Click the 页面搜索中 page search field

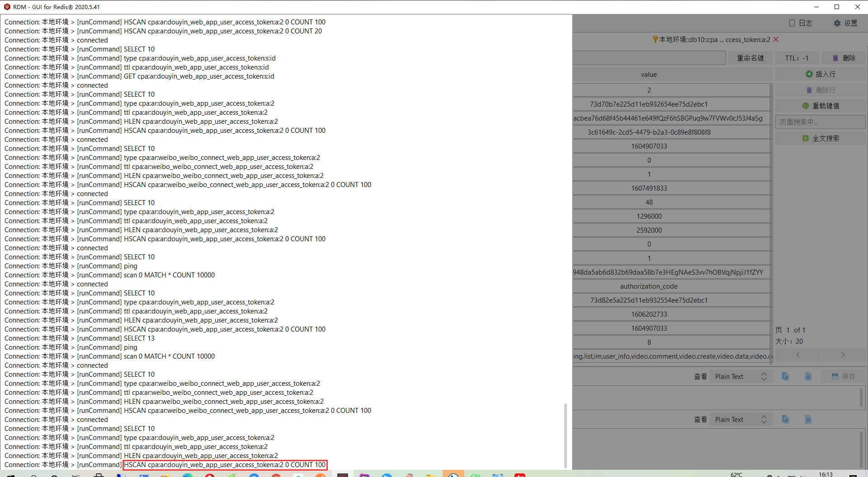(820, 122)
